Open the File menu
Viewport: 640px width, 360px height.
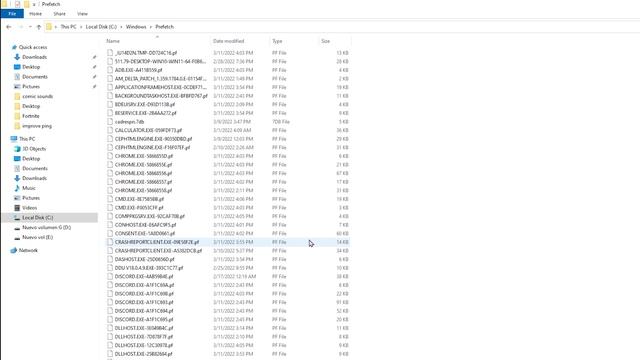coord(12,14)
